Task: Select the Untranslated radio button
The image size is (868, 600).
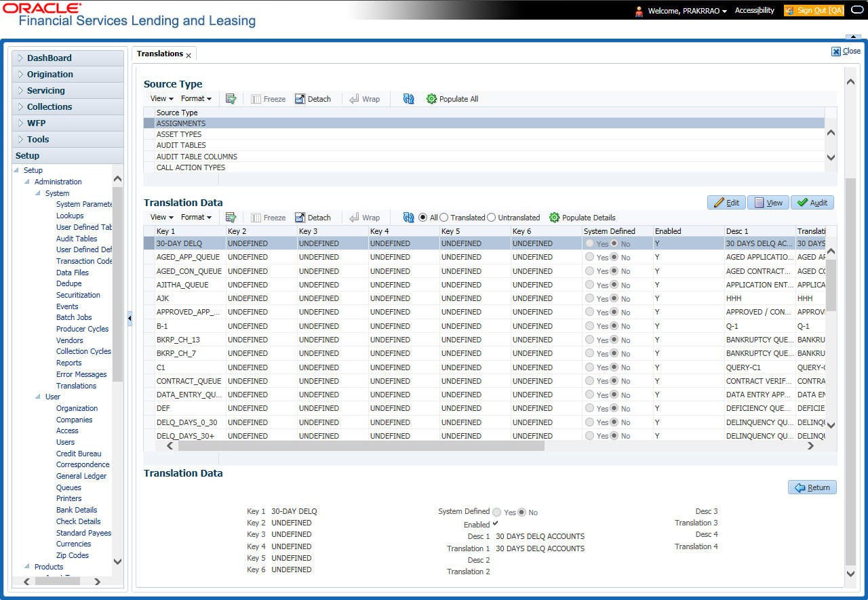Action: tap(492, 218)
